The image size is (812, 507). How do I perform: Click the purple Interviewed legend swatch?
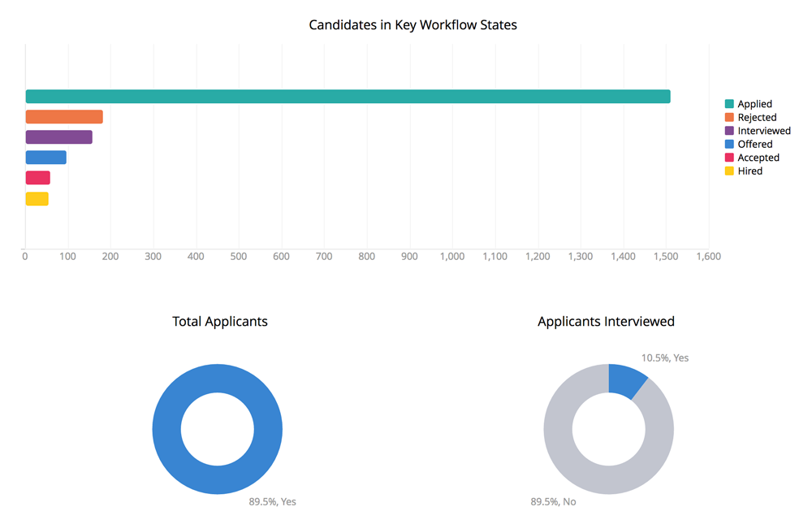[x=729, y=131]
